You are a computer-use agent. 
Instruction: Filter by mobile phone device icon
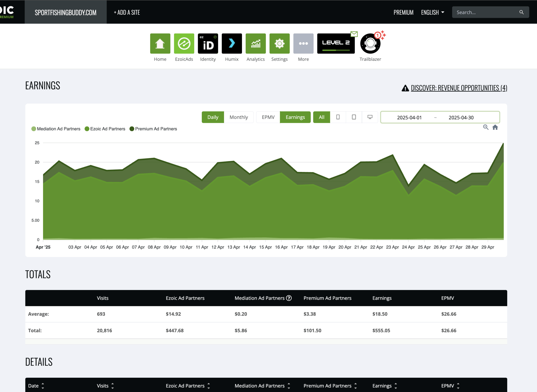pyautogui.click(x=338, y=117)
